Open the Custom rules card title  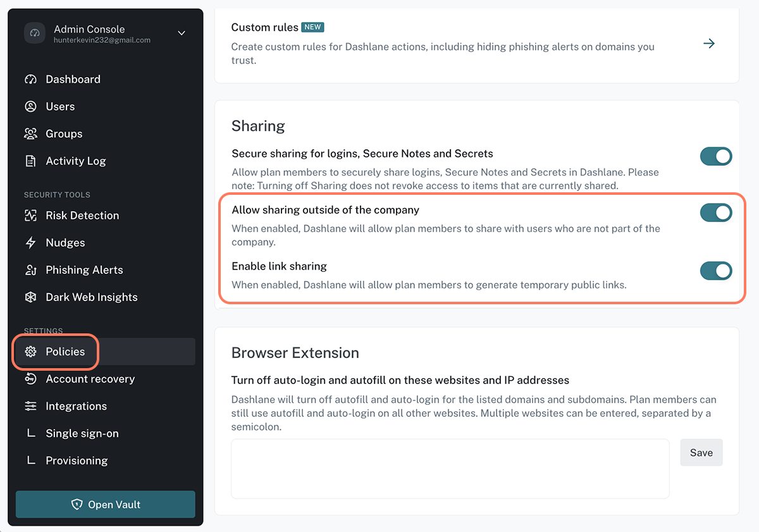tap(264, 27)
